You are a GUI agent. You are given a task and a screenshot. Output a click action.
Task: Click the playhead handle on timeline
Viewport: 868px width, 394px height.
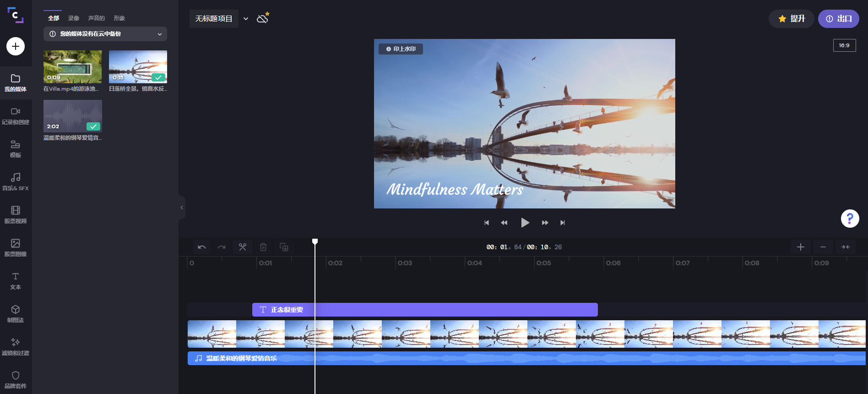315,241
